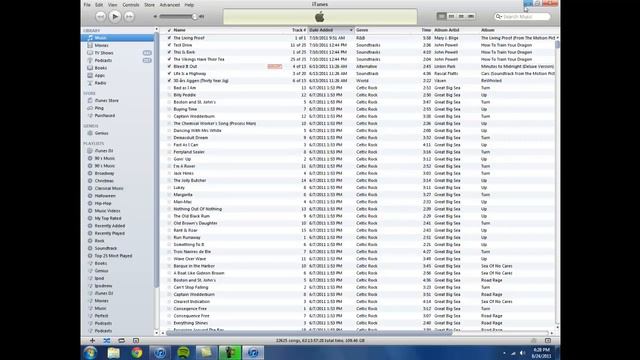Uncheck the Bleed It Out song
This screenshot has width=640, height=360.
tap(169, 67)
